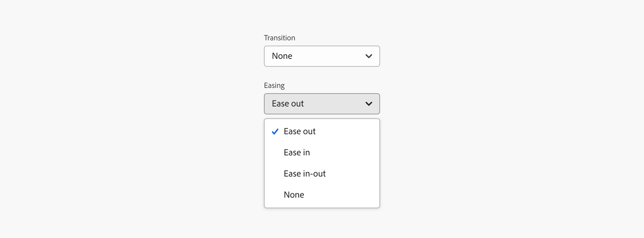Collapse the Easing dropdown showing Ease out
Screen dimensions: 644x238
tap(322, 104)
